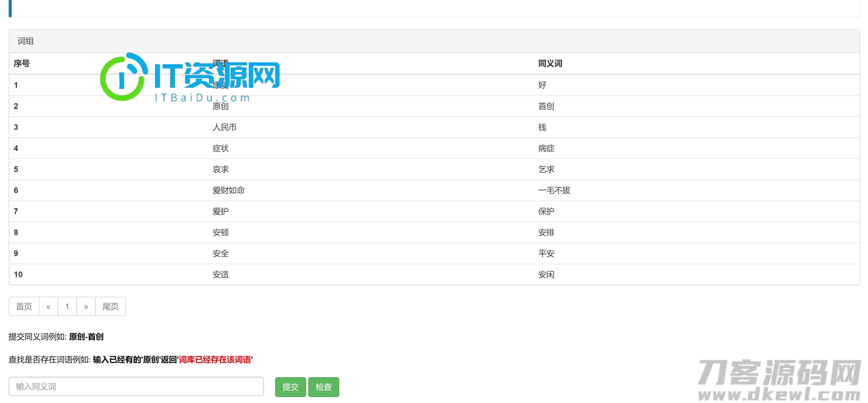The width and height of the screenshot is (868, 403).
Task: Click row number 1 in 序号 column
Action: (x=16, y=85)
